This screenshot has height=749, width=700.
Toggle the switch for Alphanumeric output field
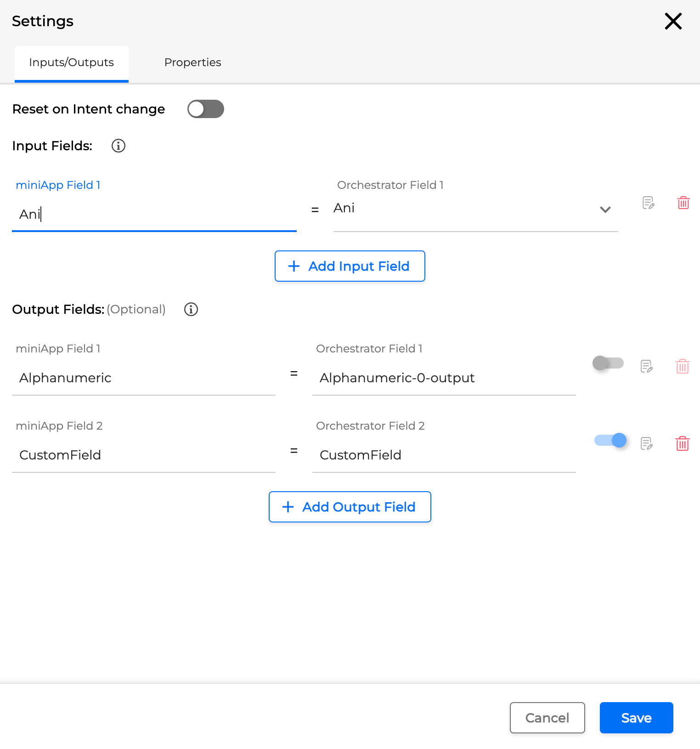[x=608, y=363]
